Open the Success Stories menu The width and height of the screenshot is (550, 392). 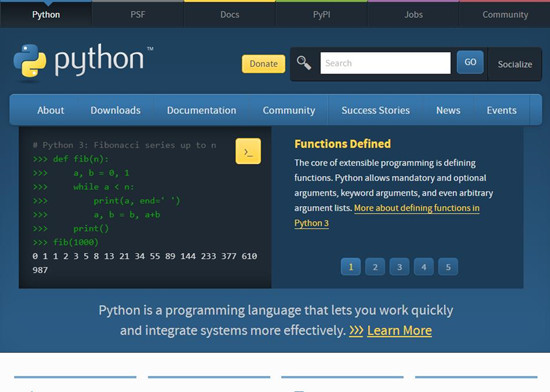click(x=376, y=110)
